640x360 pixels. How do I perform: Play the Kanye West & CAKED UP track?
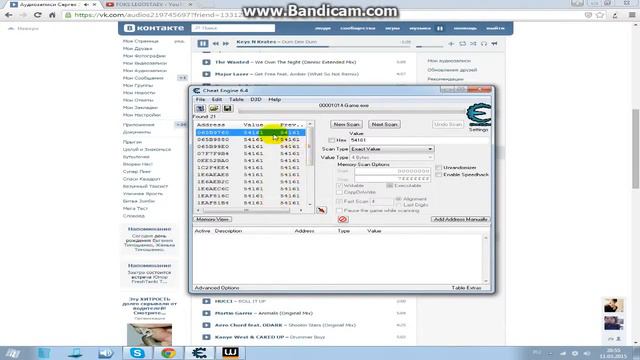(x=206, y=337)
